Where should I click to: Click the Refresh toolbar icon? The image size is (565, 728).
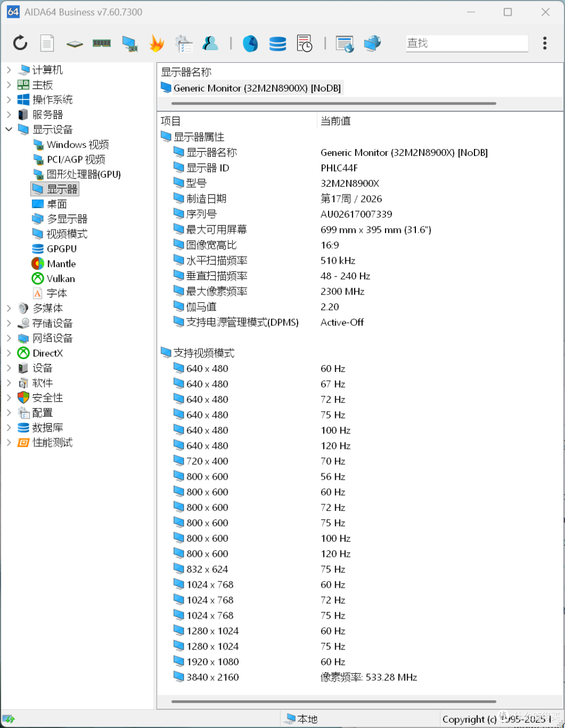click(x=20, y=43)
